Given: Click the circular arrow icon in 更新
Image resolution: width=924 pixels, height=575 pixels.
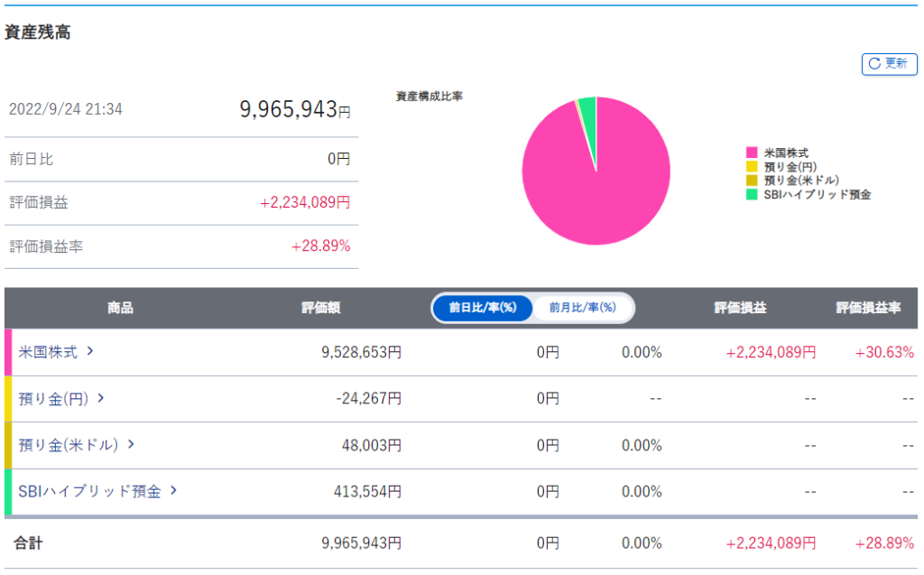Looking at the screenshot, I should 874,63.
